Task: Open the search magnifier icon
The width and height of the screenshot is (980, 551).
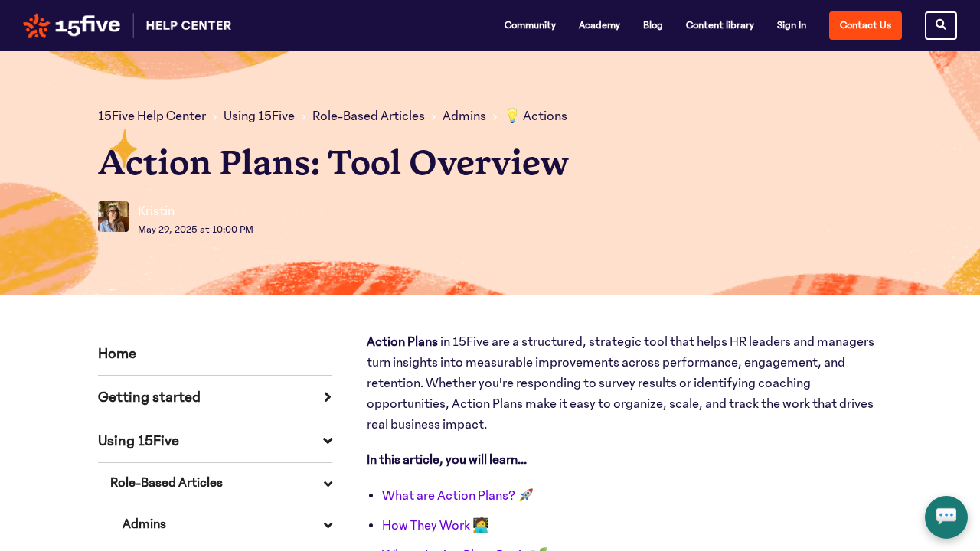Action: [x=941, y=25]
